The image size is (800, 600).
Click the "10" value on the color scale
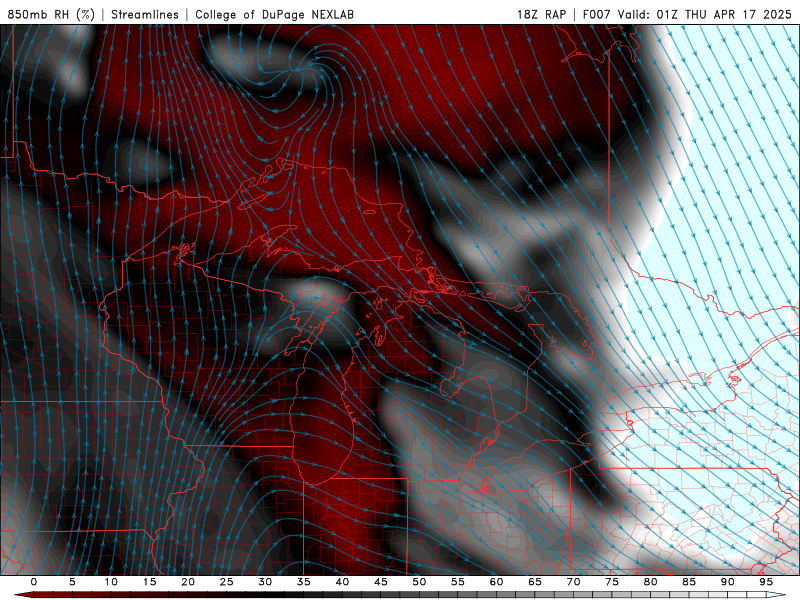tap(111, 582)
